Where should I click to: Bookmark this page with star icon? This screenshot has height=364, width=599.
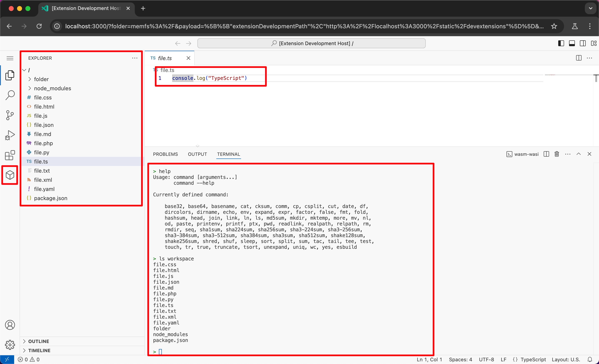554,26
